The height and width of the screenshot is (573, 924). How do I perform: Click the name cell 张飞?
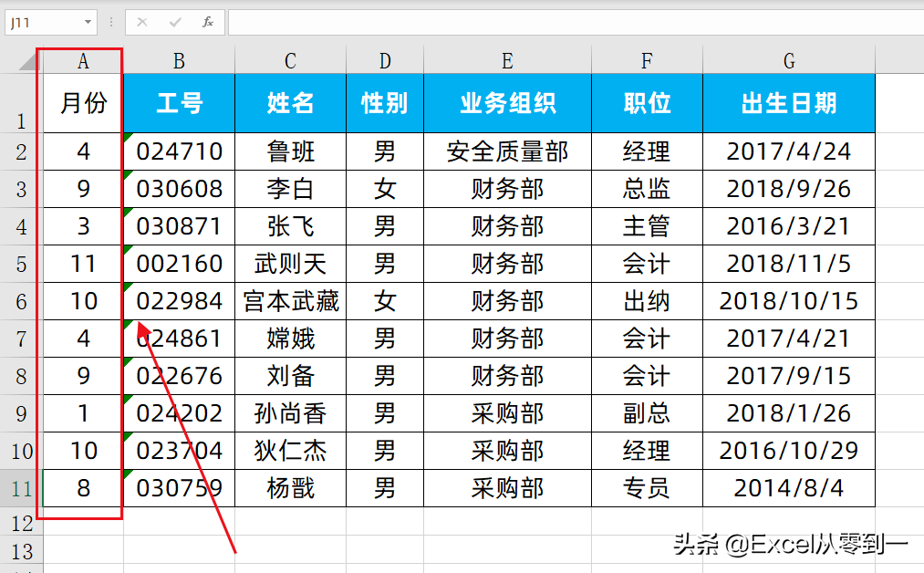coord(291,226)
